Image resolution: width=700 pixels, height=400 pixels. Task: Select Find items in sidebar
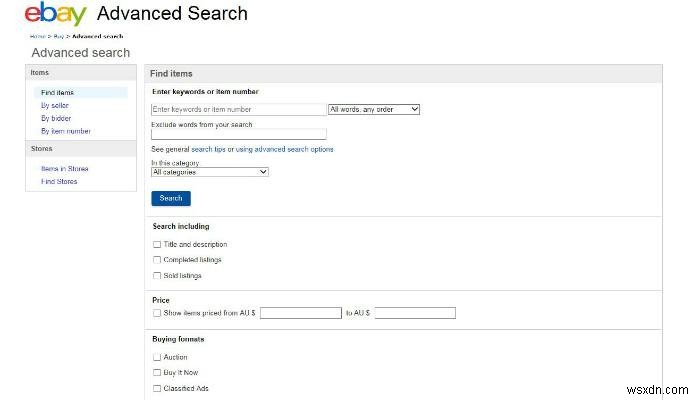tap(57, 92)
